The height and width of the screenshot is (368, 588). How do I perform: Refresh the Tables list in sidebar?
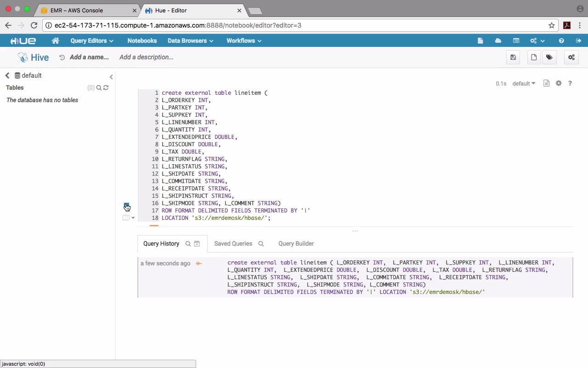pos(106,87)
